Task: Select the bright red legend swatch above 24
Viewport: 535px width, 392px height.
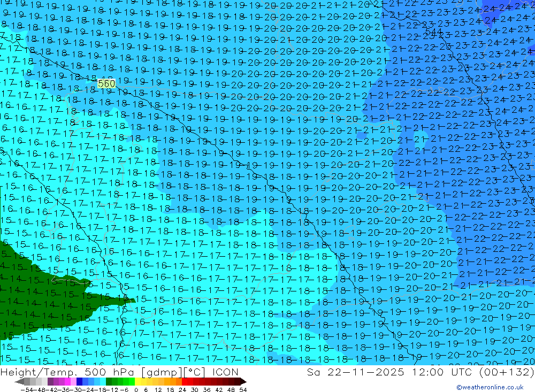Action: pos(185,382)
